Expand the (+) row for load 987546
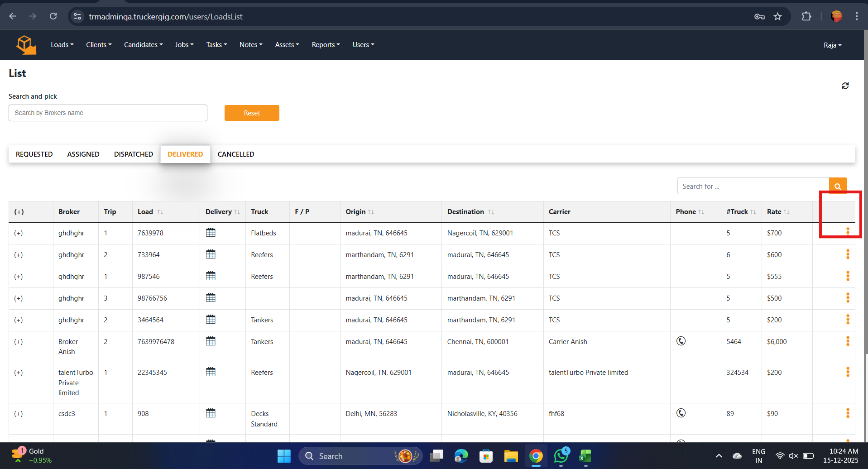The image size is (868, 469). [19, 277]
